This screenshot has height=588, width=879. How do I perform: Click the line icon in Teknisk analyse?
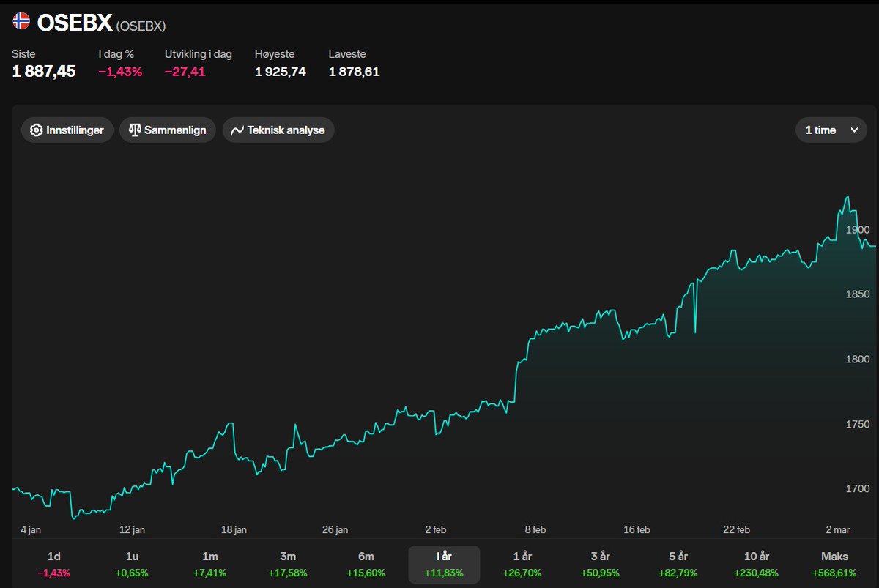coord(237,130)
